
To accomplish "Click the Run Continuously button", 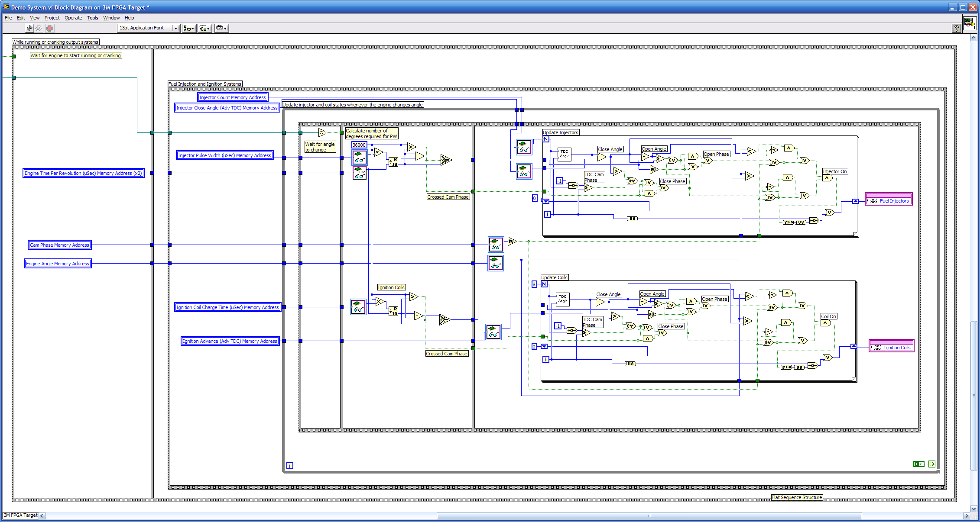I will (39, 28).
